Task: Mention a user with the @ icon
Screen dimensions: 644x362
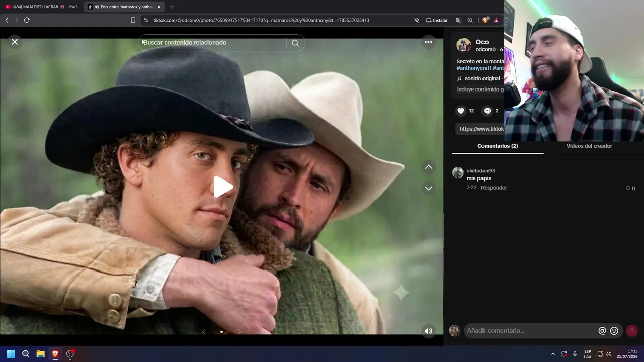Action: click(x=602, y=331)
